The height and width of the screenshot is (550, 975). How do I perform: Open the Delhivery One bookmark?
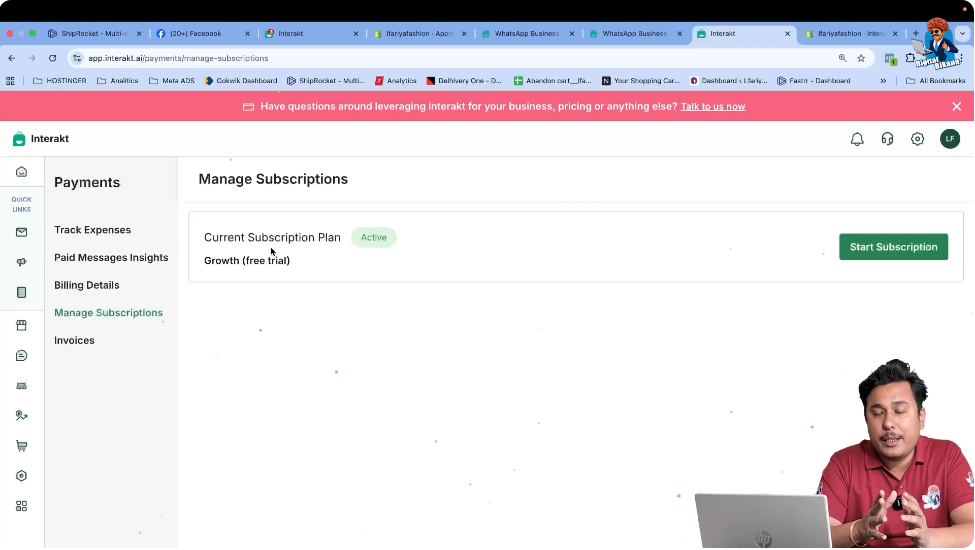[464, 81]
